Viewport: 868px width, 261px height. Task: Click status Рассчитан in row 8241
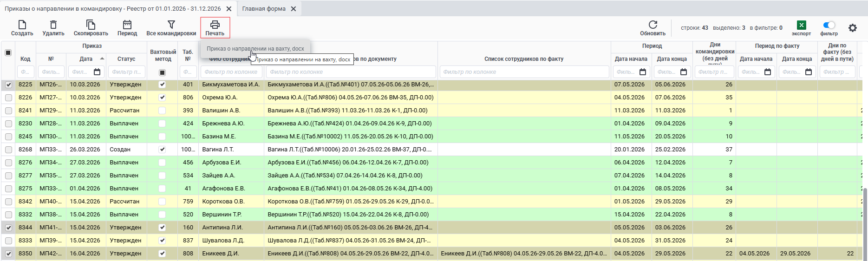tap(124, 111)
